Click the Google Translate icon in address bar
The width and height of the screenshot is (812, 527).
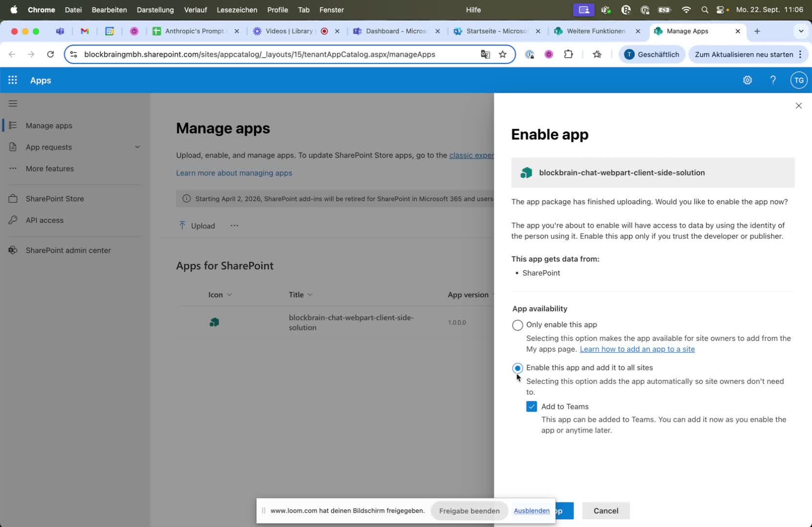point(485,54)
